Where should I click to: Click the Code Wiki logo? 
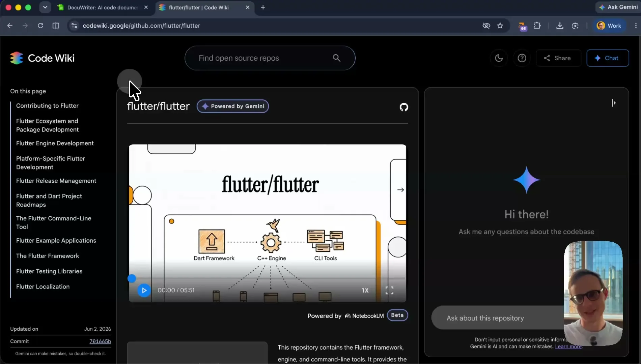[x=42, y=58]
